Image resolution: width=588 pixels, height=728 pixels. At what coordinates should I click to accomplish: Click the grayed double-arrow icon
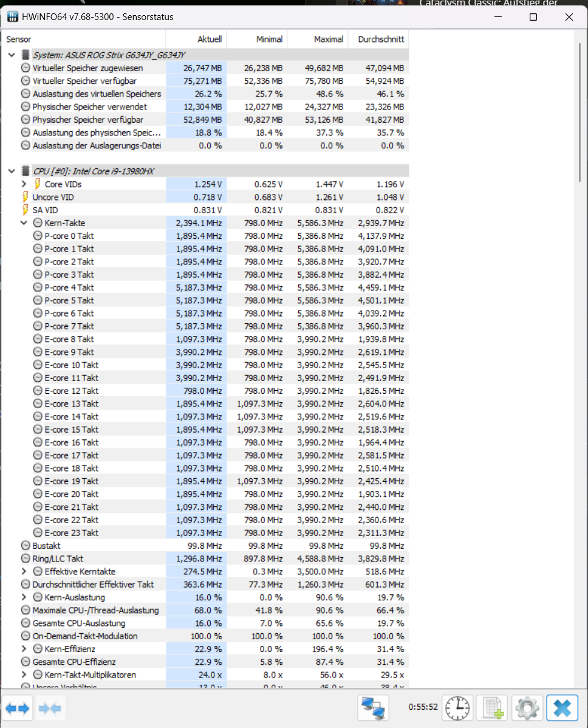coord(50,707)
